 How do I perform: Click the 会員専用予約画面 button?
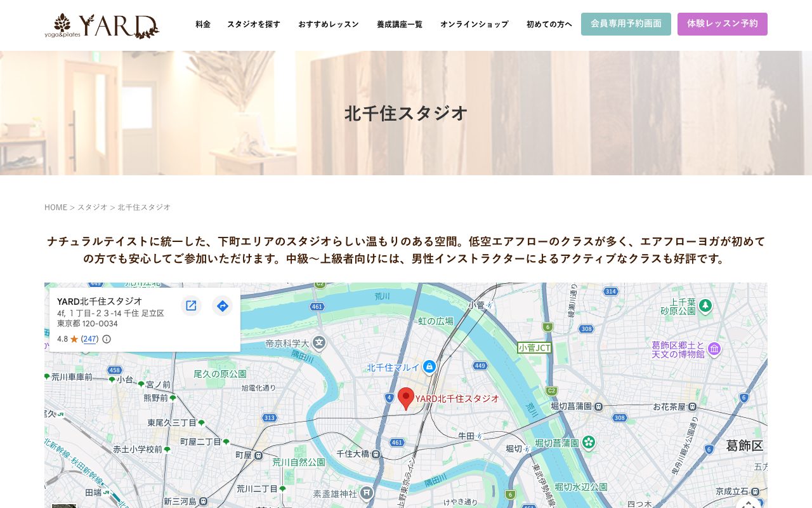pos(626,24)
